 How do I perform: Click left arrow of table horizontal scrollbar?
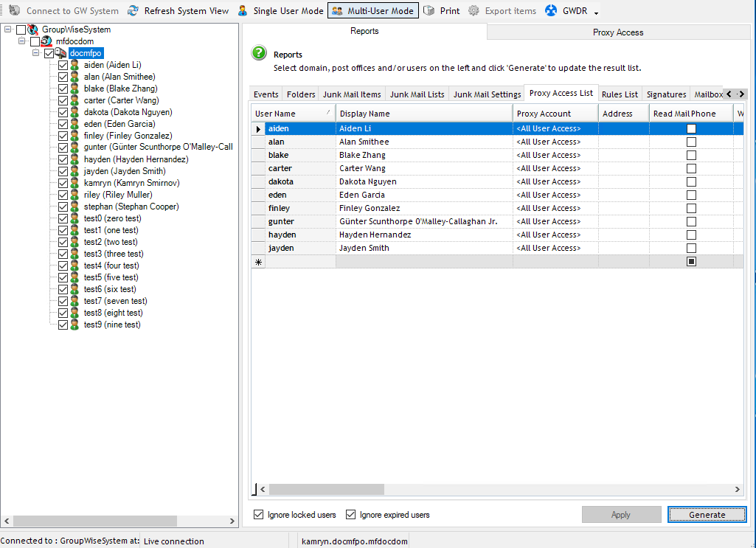263,489
